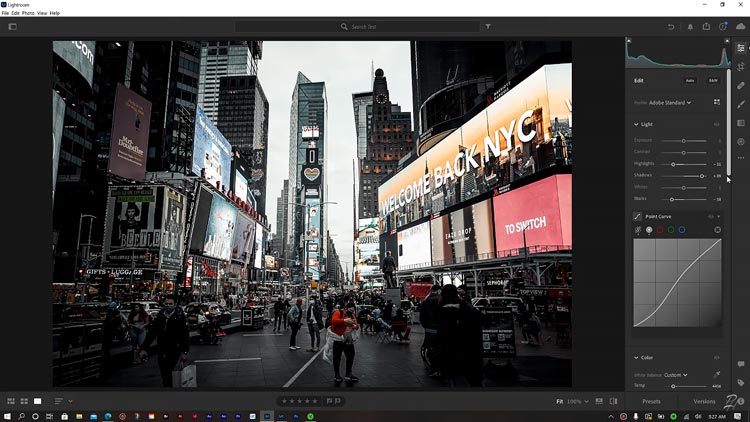Collapse the Light section
This screenshot has width=750, height=422.
point(636,124)
